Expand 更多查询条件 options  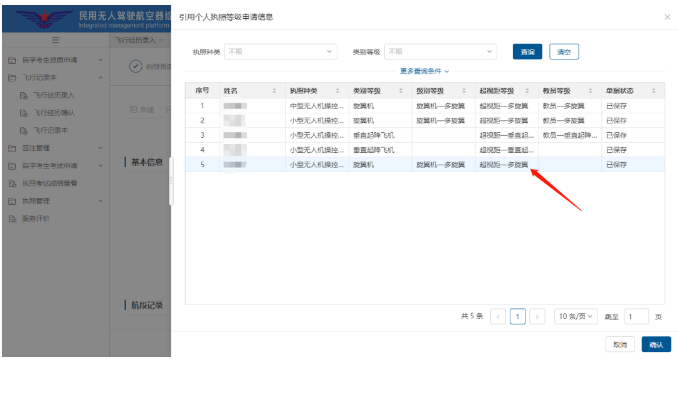(x=425, y=71)
